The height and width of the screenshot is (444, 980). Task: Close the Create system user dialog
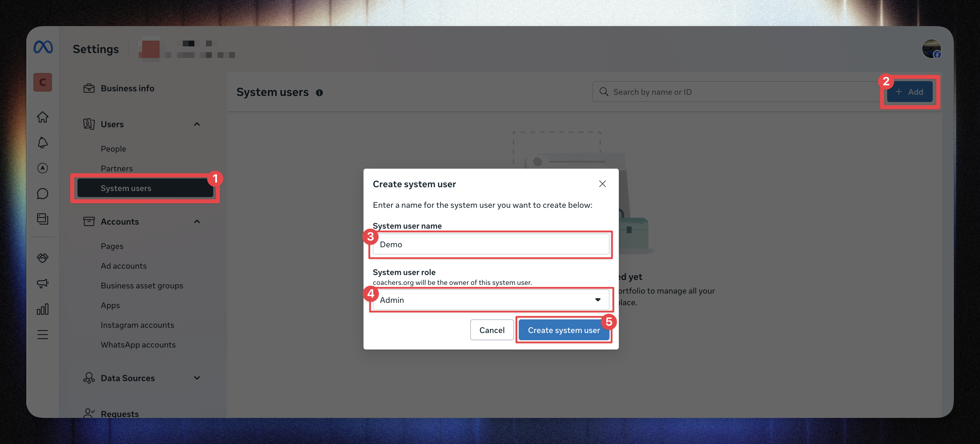coord(602,184)
